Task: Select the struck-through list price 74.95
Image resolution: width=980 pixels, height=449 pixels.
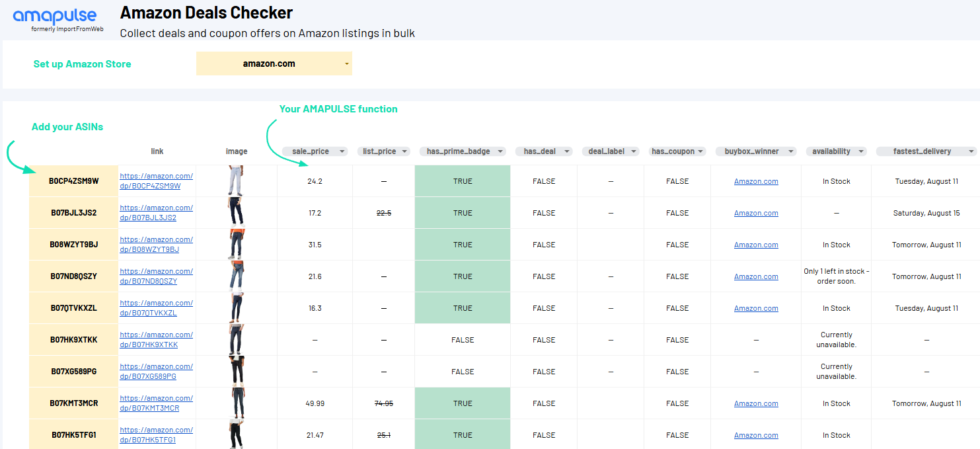Action: click(384, 403)
